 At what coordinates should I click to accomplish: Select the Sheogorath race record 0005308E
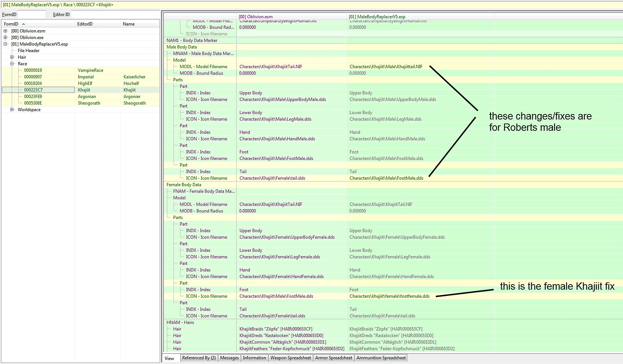81,103
